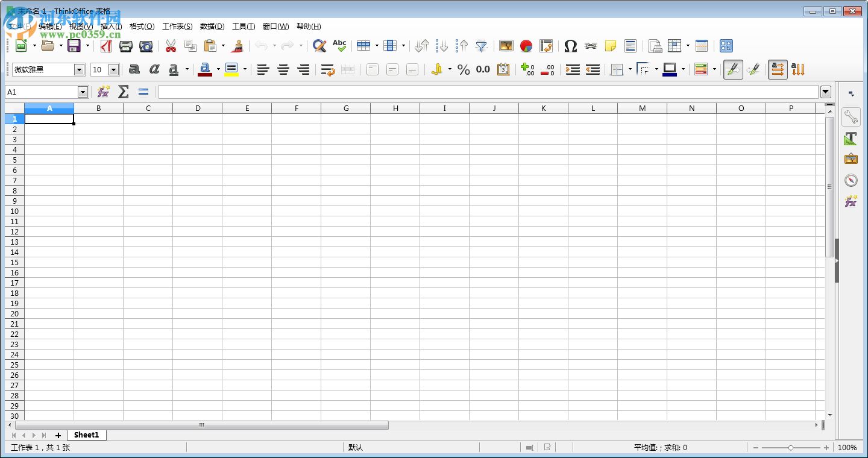Click the Sum Σ button

click(x=123, y=92)
